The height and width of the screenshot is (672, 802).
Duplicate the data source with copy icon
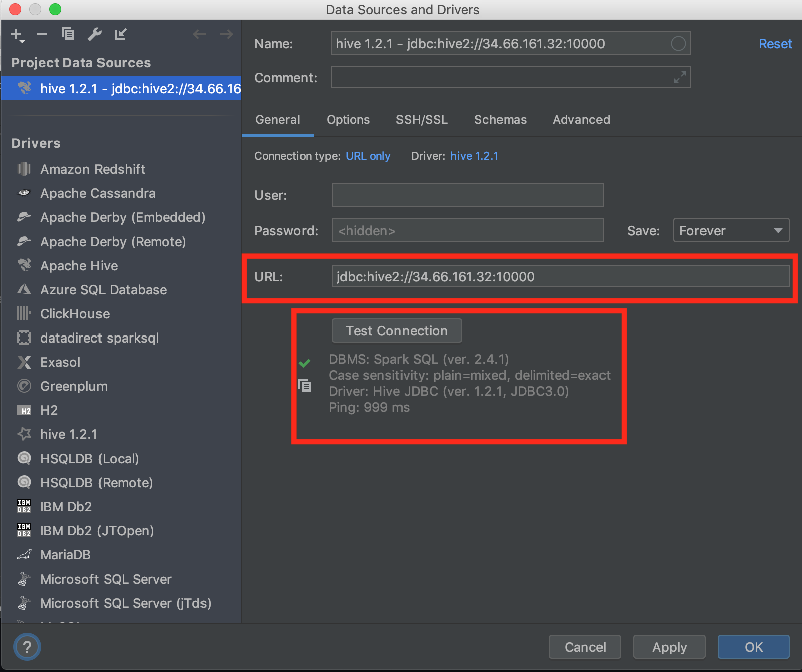(x=68, y=34)
